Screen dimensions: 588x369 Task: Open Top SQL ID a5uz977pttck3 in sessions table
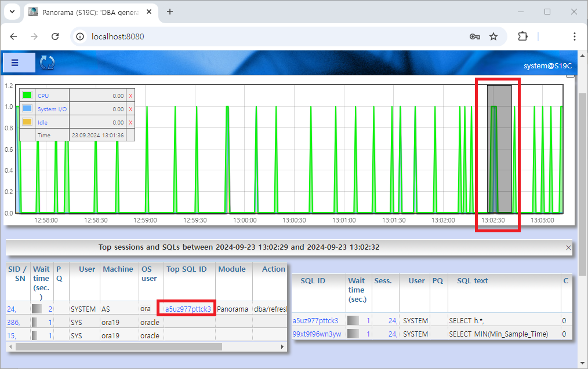pos(188,309)
